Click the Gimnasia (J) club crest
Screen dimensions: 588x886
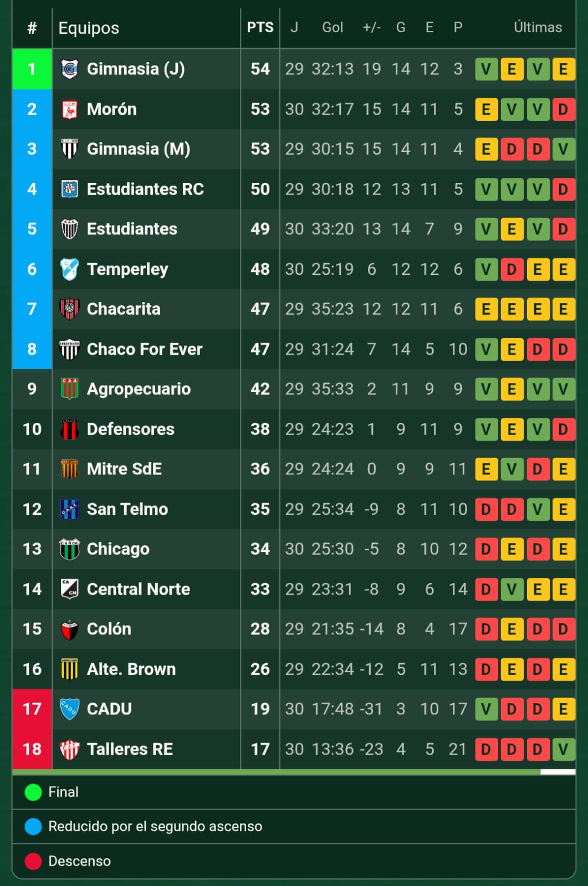[69, 69]
